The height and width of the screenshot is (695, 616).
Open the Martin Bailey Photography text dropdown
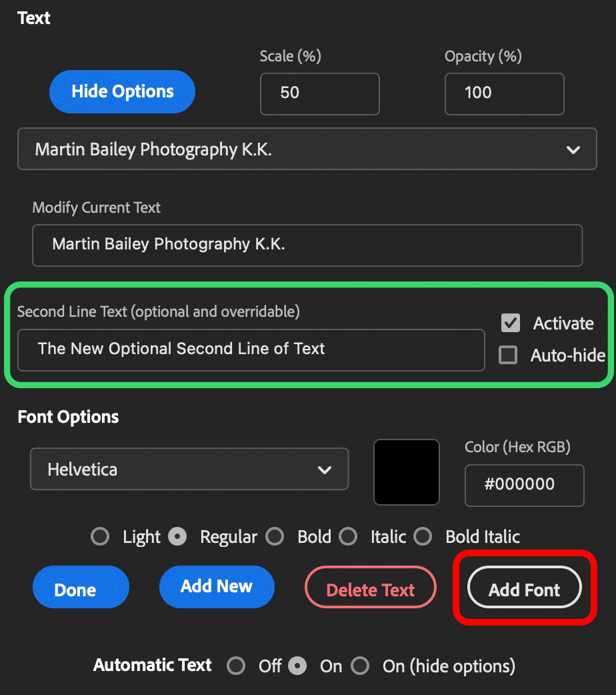(307, 149)
